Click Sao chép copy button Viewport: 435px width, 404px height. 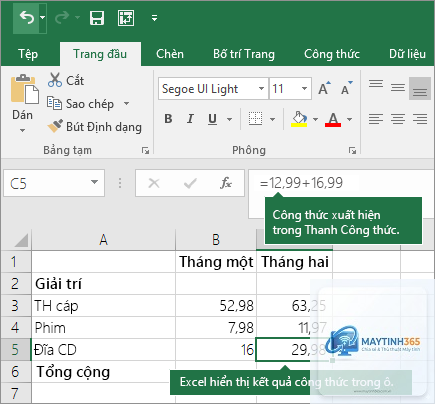(80, 104)
